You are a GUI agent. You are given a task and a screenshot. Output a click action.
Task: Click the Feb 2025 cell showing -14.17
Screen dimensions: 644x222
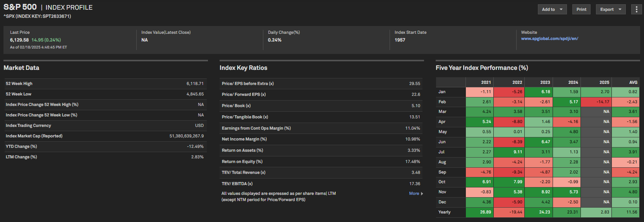pyautogui.click(x=596, y=102)
